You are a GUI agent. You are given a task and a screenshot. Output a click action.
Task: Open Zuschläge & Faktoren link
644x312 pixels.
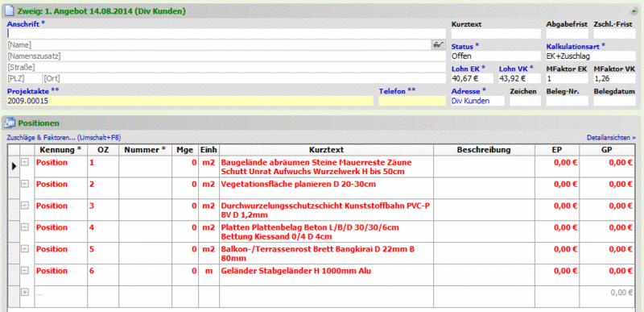coord(64,138)
